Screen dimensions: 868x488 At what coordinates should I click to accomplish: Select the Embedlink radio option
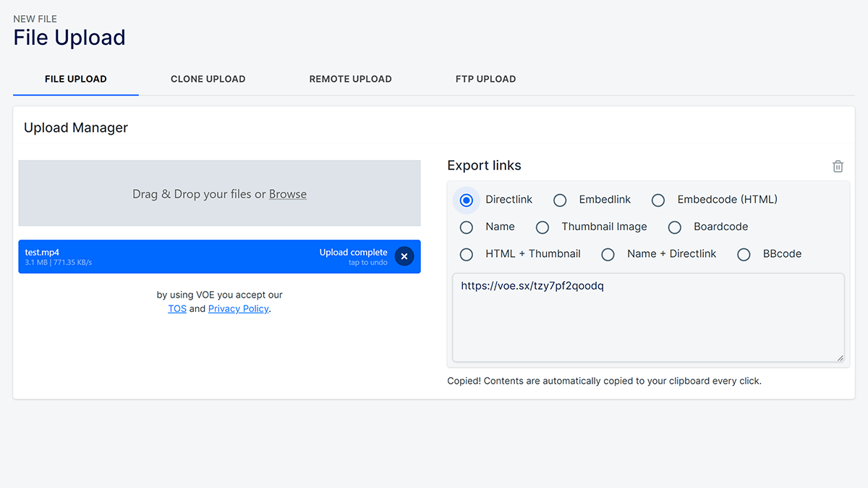coord(560,200)
